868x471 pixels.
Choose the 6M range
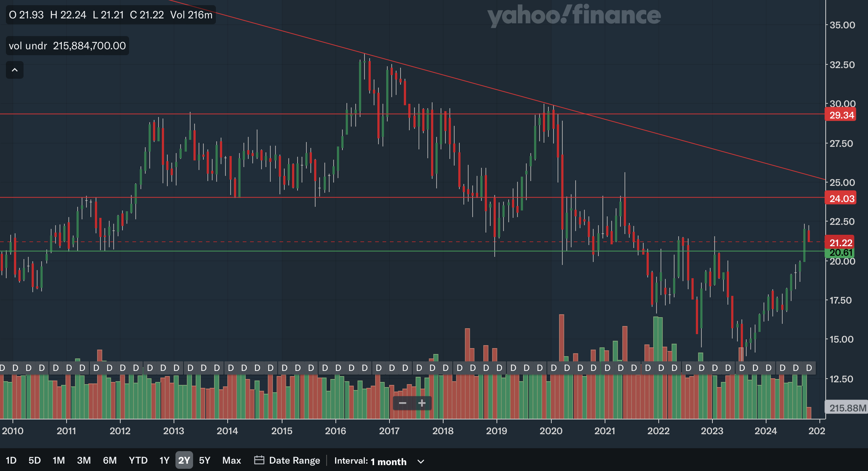pos(110,460)
